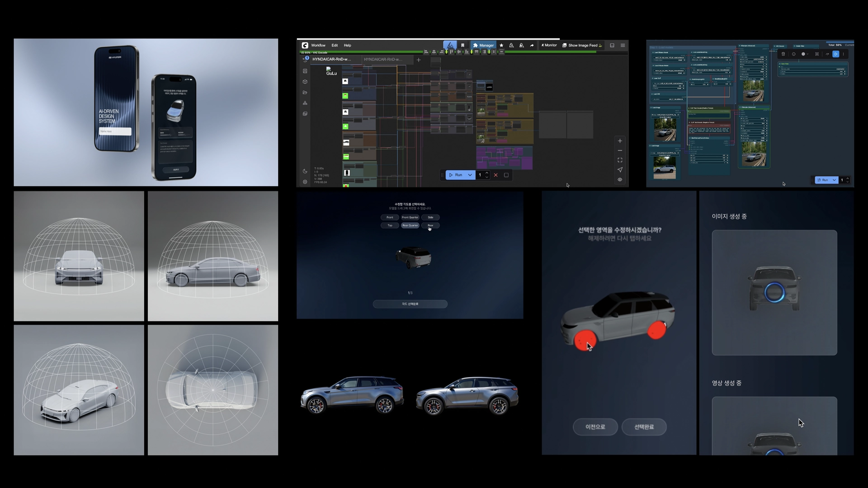Toggle link visibility with the eye icon
Screen dimensions: 868x488
click(x=620, y=179)
